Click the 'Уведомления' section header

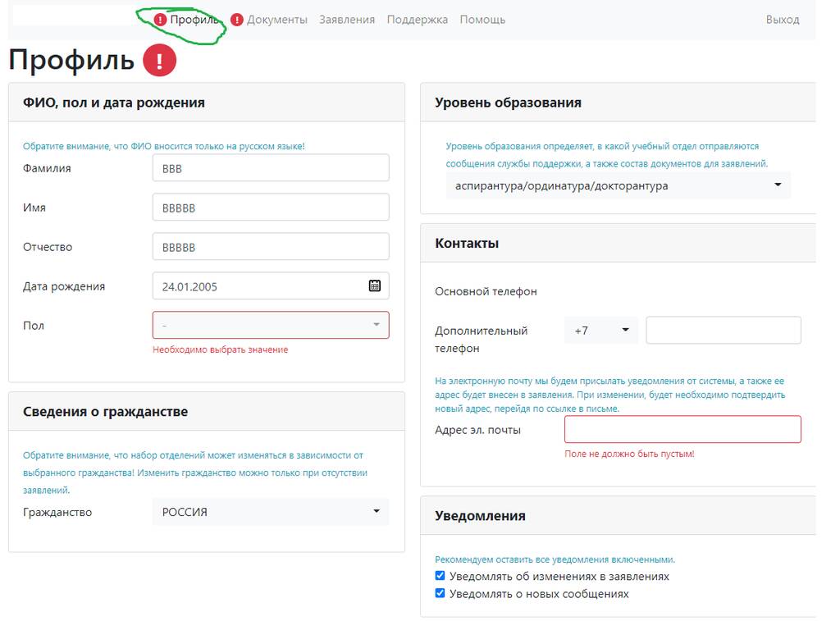tap(480, 515)
